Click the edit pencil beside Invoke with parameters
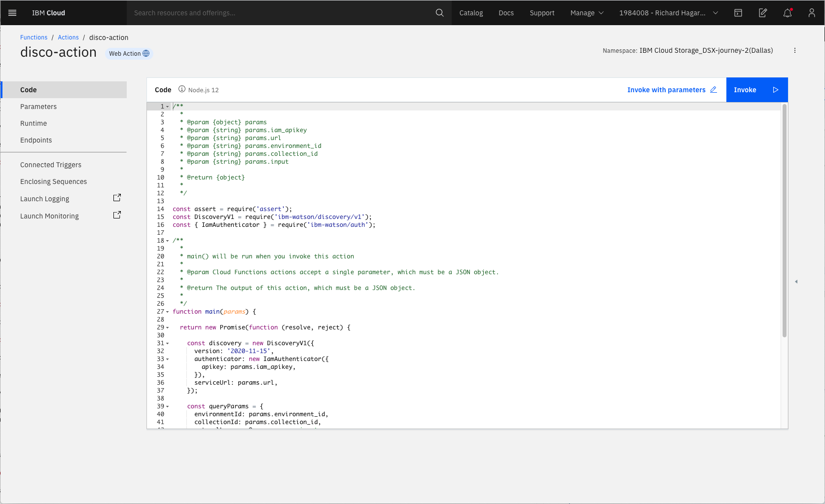Image resolution: width=825 pixels, height=504 pixels. 714,89
